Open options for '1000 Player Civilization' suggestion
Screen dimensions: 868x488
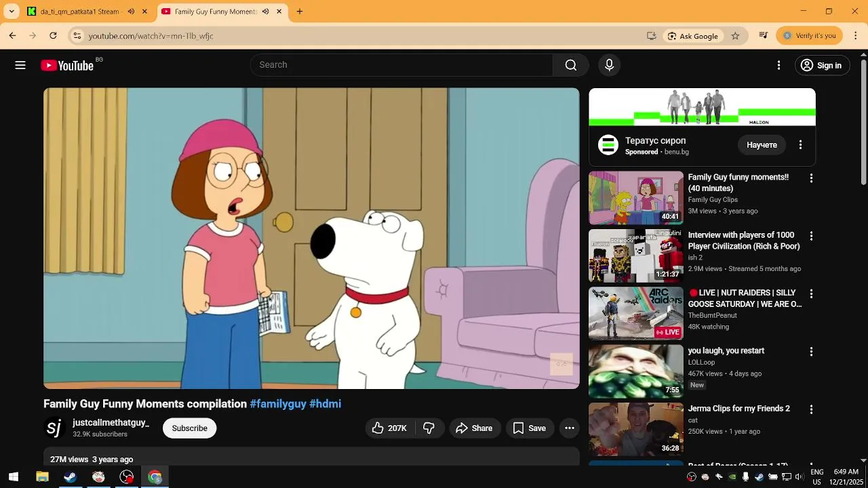tap(811, 236)
